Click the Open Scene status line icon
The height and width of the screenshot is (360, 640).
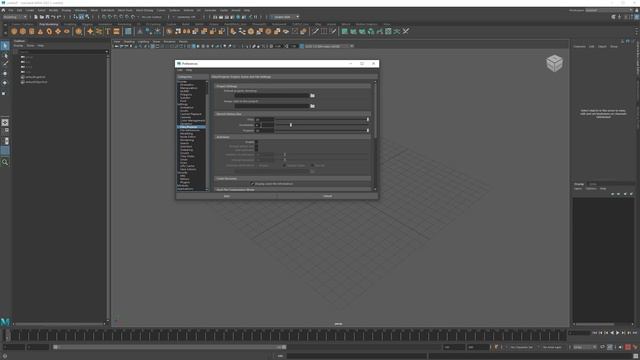(x=42, y=17)
